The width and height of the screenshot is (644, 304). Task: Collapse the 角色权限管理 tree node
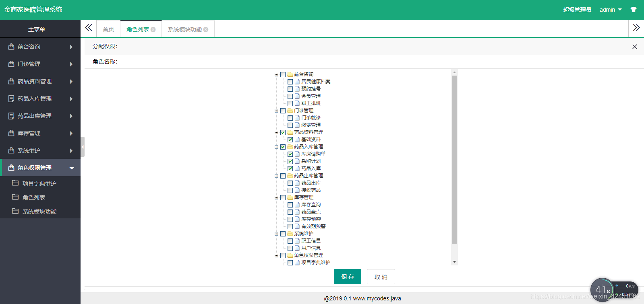(x=277, y=256)
